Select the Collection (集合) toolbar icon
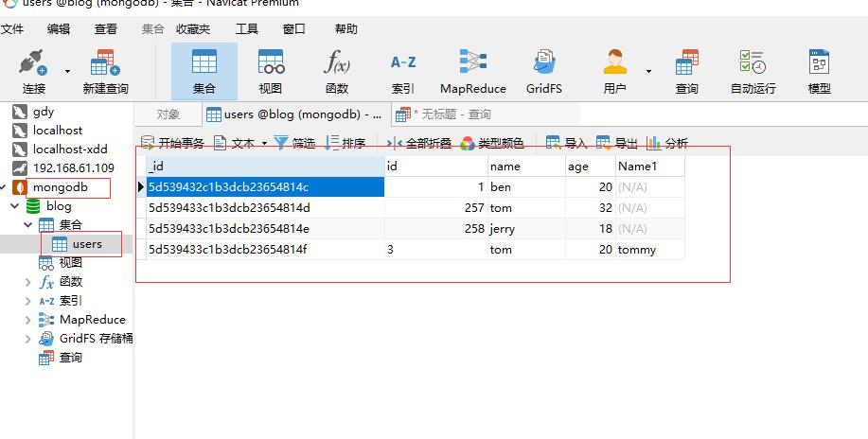Image resolution: width=868 pixels, height=439 pixels. (204, 62)
